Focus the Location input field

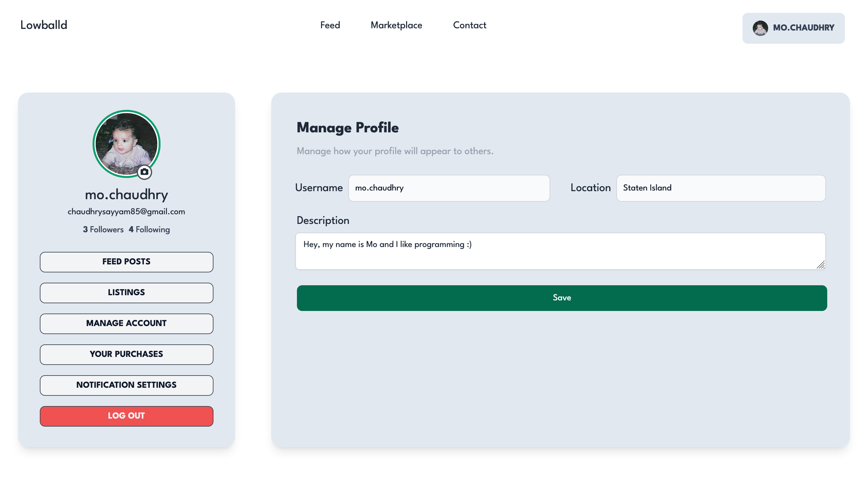(x=720, y=188)
